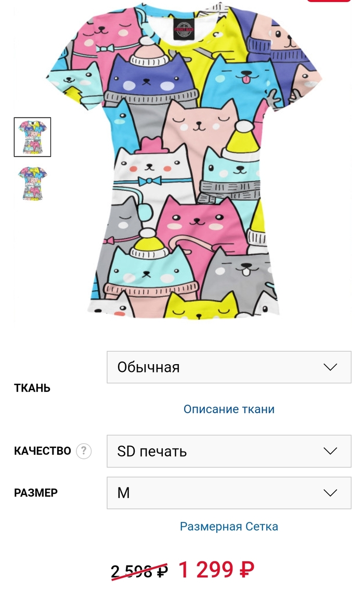Open the Описание ткани link
Screen dimensions: 364x591
229,409
